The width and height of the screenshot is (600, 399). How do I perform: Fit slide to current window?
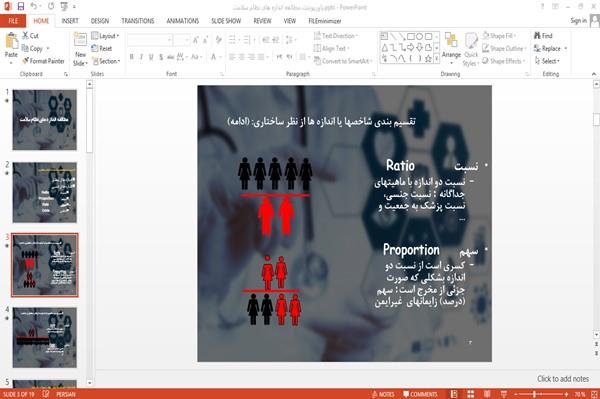click(x=594, y=394)
